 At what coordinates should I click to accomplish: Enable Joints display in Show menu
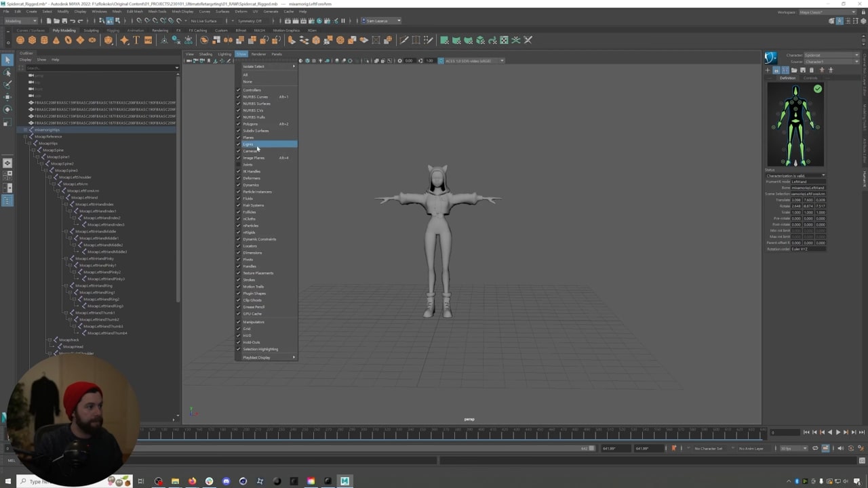coord(248,165)
